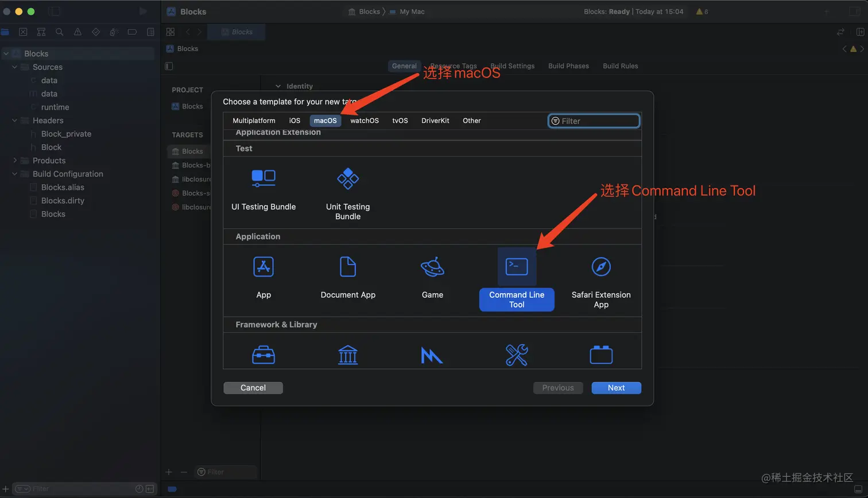
Task: Select the Command Line Tool template icon
Action: coord(517,267)
